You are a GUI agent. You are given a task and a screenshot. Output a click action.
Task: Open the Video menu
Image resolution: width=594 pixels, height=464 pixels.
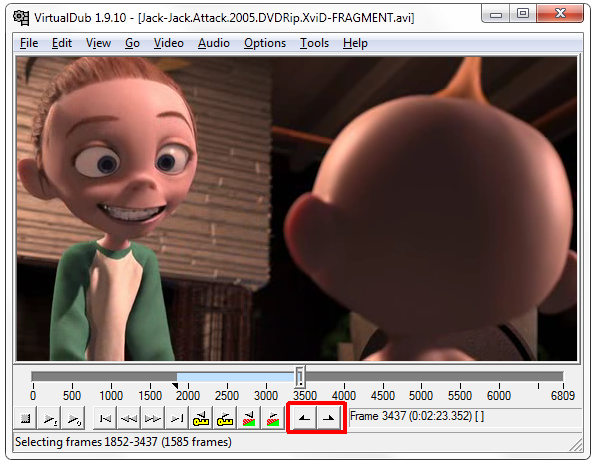pyautogui.click(x=169, y=43)
